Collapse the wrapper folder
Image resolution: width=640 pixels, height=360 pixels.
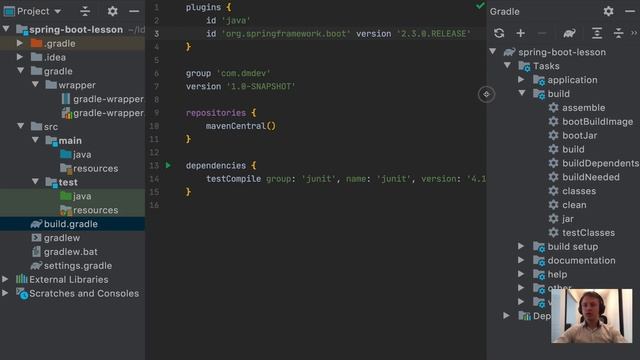(x=36, y=84)
